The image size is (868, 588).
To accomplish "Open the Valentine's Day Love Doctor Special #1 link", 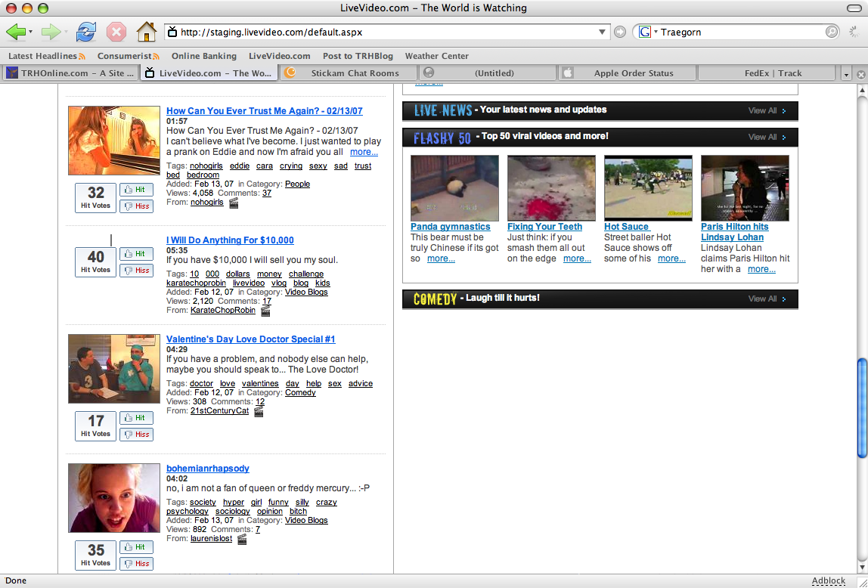I will (251, 339).
